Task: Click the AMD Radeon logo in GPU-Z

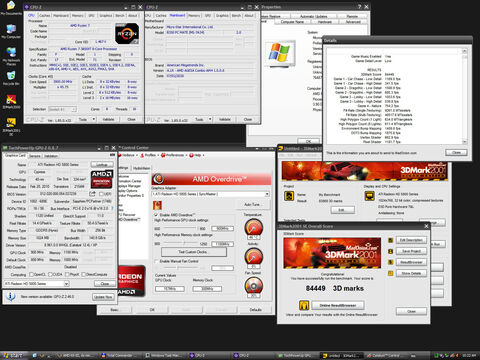Action: coord(102,179)
